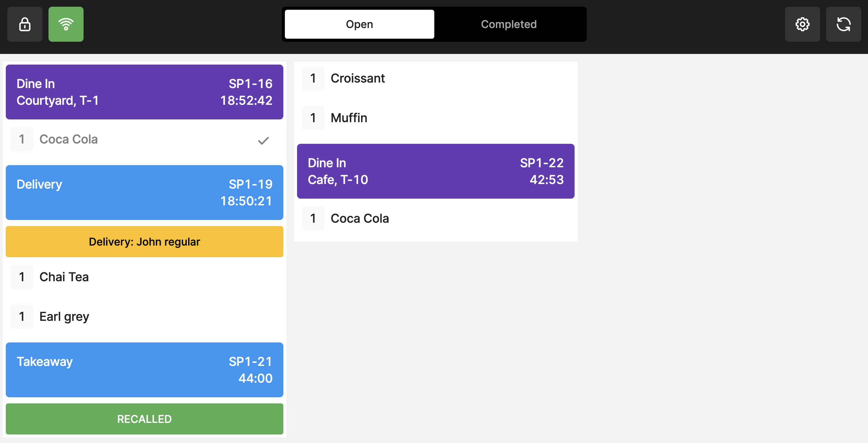Open settings with the gear icon
This screenshot has width=868, height=443.
pos(802,24)
